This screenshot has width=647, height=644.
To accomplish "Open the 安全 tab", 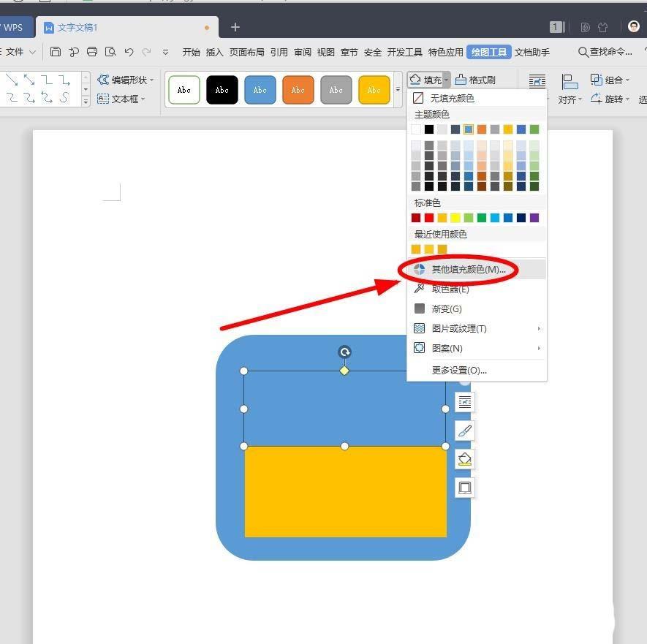I will (373, 52).
